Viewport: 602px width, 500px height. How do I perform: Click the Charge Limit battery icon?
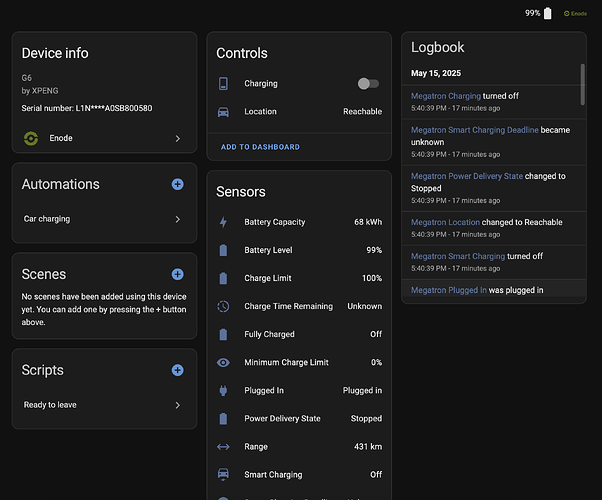point(223,278)
